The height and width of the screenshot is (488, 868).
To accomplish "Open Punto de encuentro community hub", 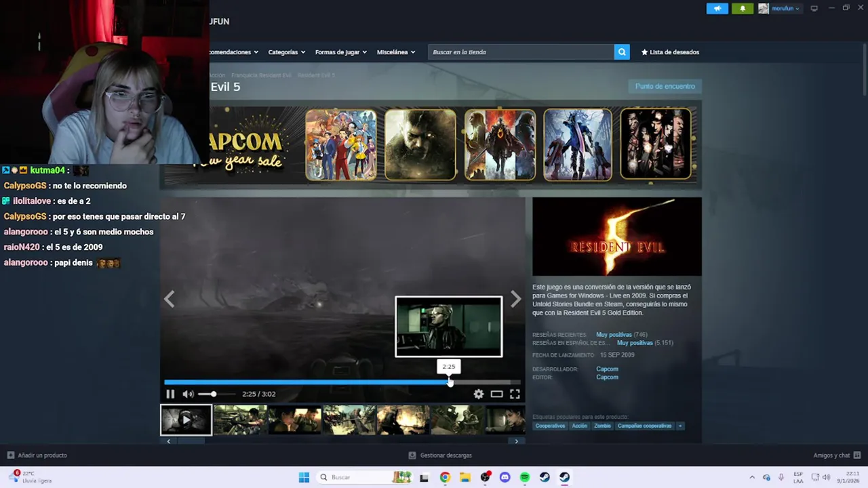I will click(x=665, y=86).
